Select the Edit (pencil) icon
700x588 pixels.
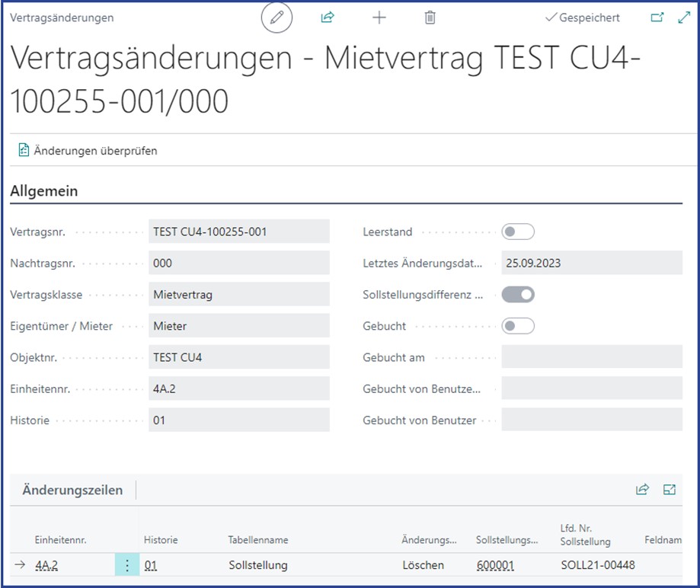[x=275, y=17]
